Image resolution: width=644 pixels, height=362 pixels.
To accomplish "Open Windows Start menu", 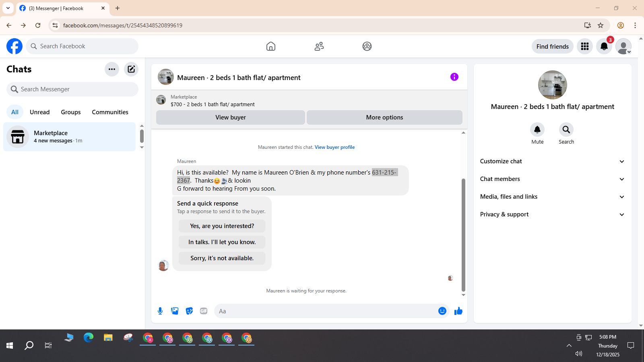I will click(10, 346).
